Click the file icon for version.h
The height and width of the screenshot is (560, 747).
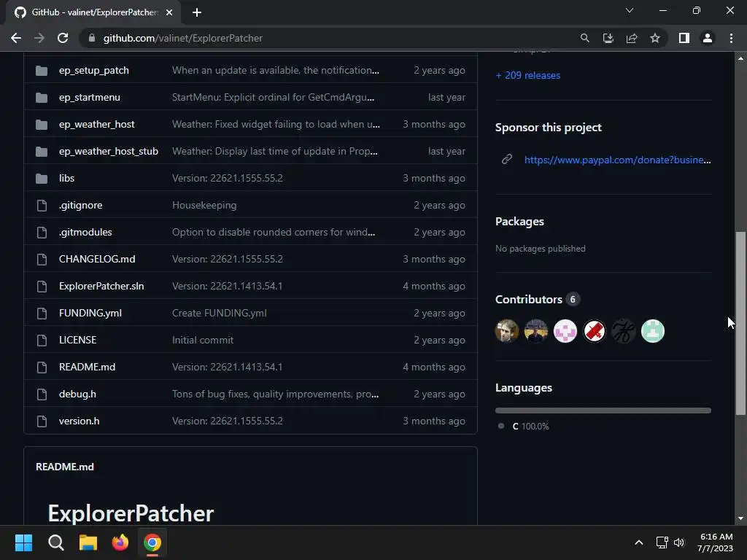[x=42, y=421]
